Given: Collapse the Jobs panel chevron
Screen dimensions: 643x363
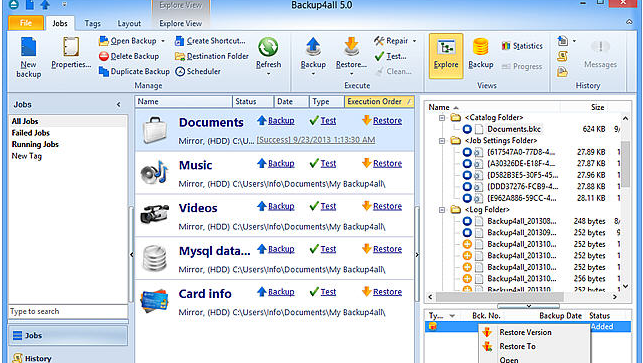Looking at the screenshot, I should pyautogui.click(x=119, y=105).
